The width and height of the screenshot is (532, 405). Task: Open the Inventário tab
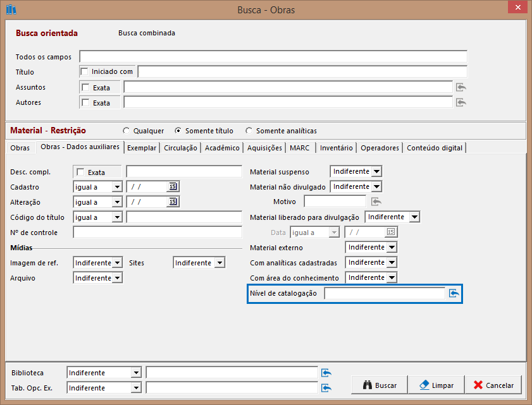pos(337,148)
